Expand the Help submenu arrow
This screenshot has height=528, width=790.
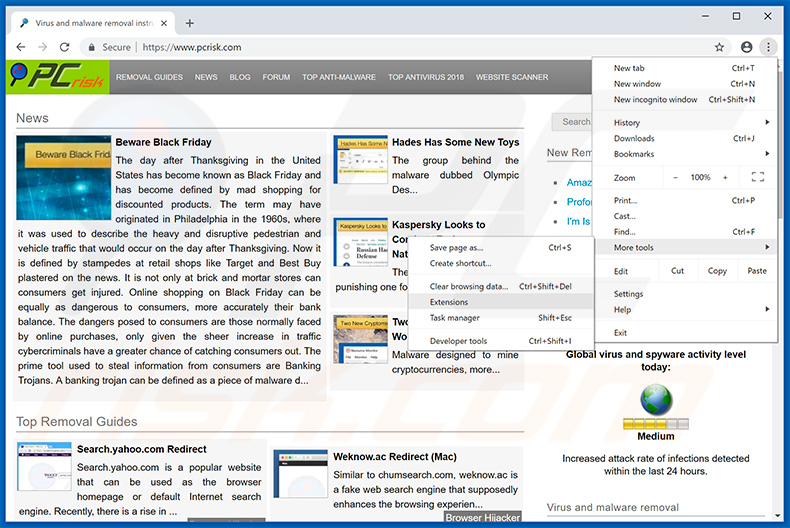coord(767,309)
